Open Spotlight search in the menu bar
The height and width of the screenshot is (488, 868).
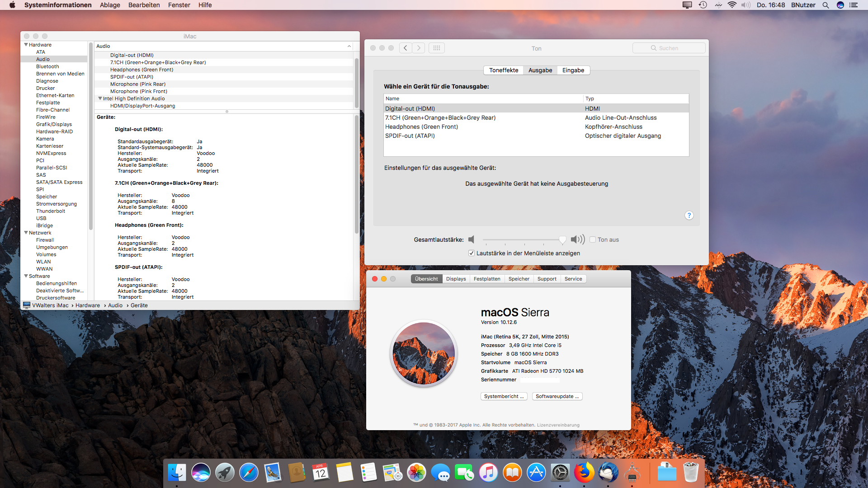point(826,5)
